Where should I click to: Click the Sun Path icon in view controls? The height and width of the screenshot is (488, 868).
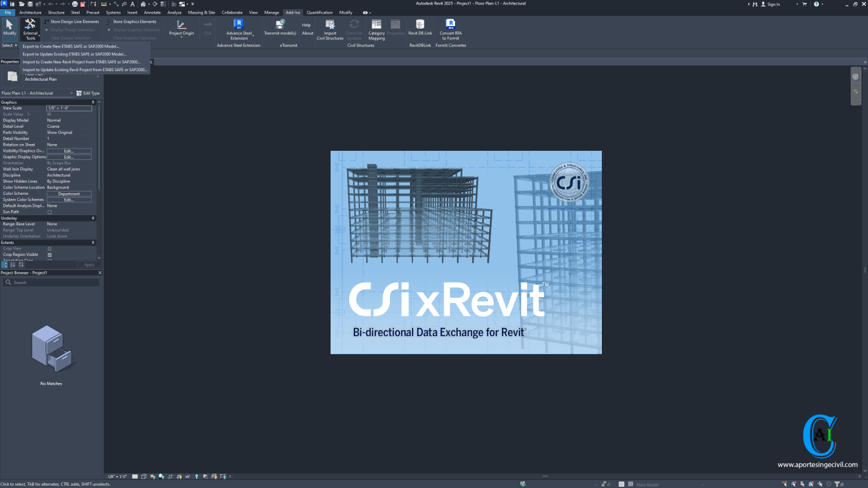click(153, 476)
